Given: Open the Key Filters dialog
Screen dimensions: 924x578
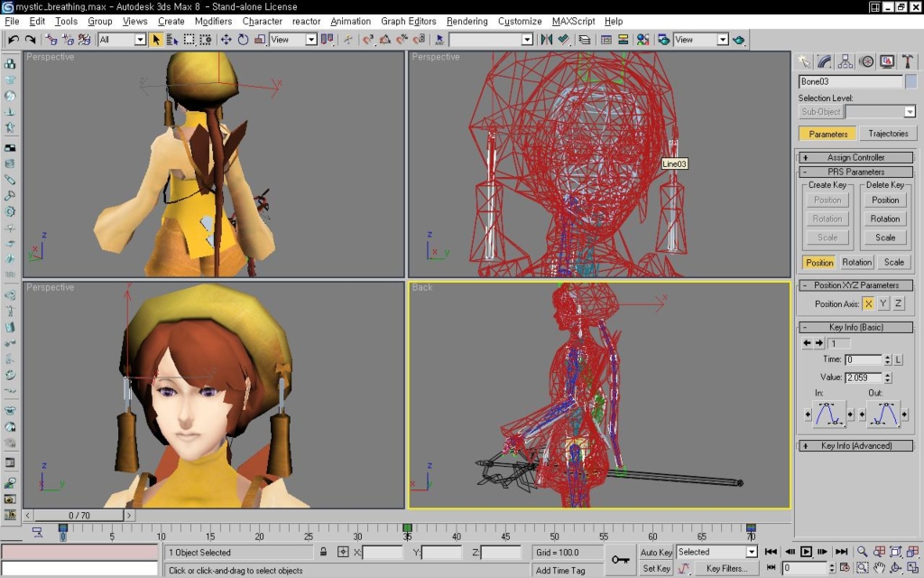Looking at the screenshot, I should [x=726, y=569].
